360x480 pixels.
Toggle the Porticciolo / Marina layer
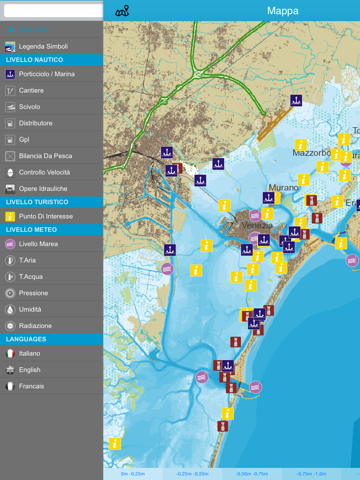[x=51, y=74]
